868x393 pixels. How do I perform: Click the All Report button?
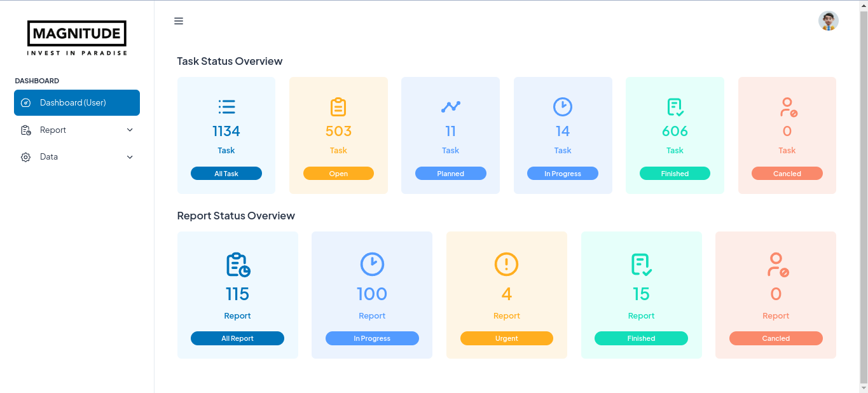click(238, 338)
